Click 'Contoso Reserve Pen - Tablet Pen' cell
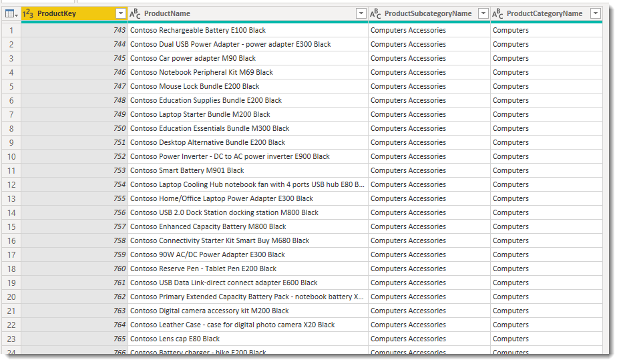 (x=248, y=269)
